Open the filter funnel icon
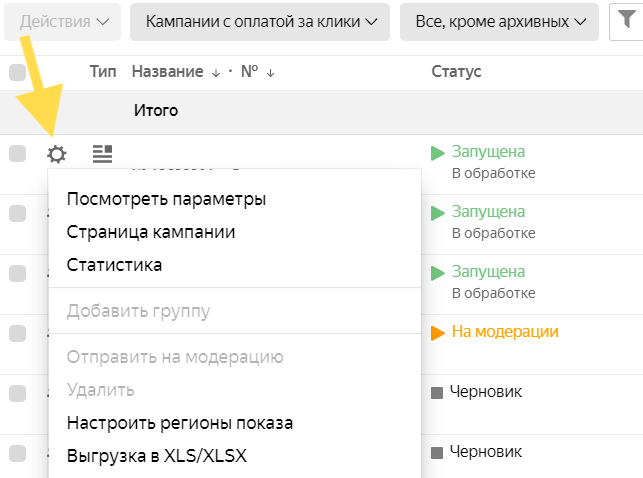643x478 pixels. point(626,21)
